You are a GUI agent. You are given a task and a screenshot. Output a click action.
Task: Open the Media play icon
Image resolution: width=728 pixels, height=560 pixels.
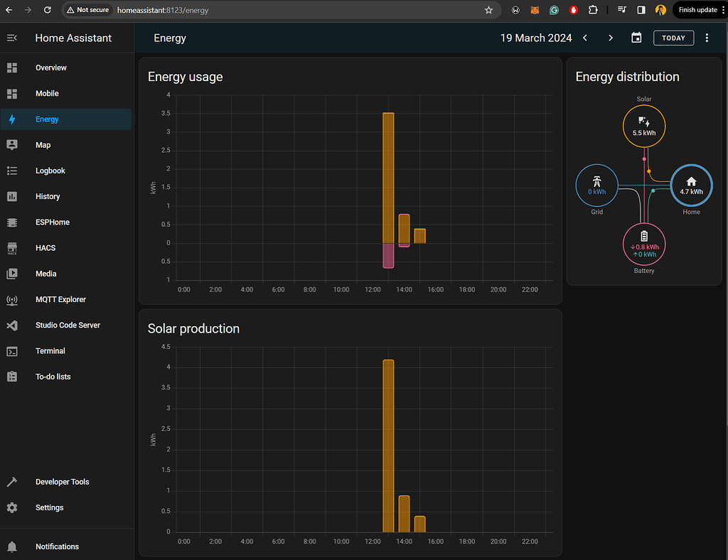(12, 274)
